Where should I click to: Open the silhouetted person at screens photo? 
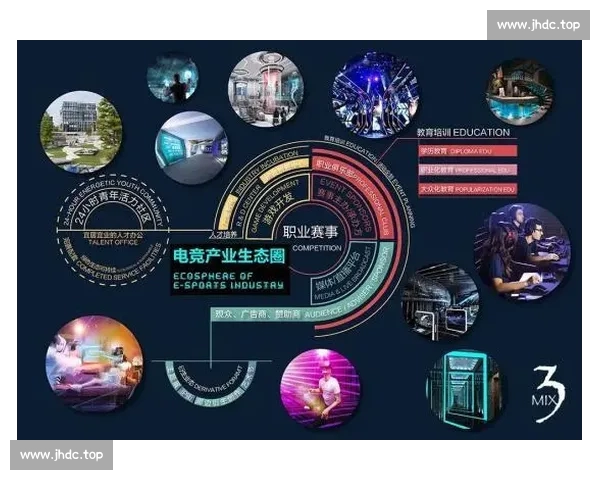point(173,78)
